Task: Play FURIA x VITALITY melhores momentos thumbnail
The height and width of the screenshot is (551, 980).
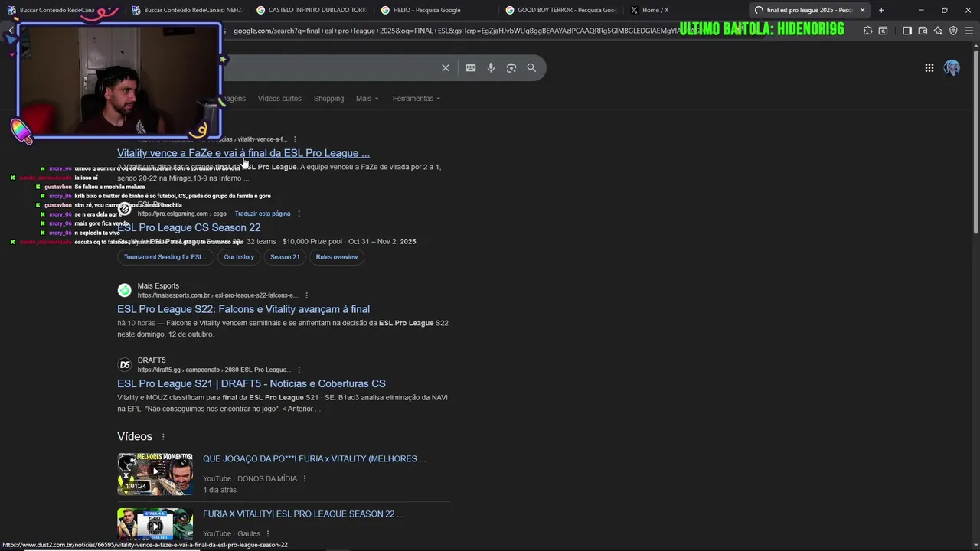Action: (155, 474)
